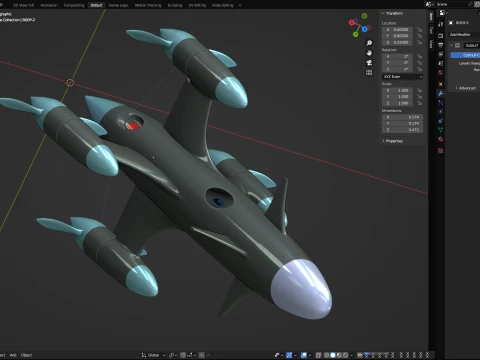The height and width of the screenshot is (360, 480).
Task: Open the Global transform orientation dropdown
Action: [x=153, y=355]
